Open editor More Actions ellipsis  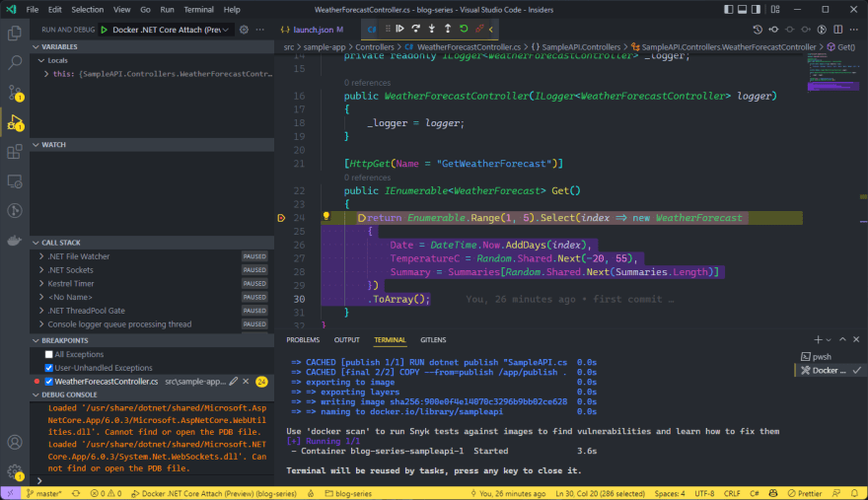[854, 30]
